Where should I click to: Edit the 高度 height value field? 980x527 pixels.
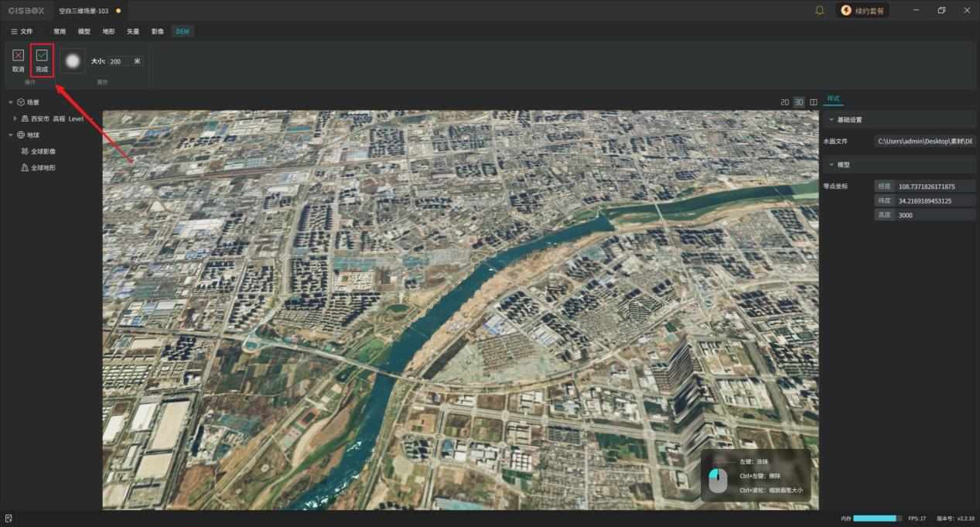pos(935,215)
